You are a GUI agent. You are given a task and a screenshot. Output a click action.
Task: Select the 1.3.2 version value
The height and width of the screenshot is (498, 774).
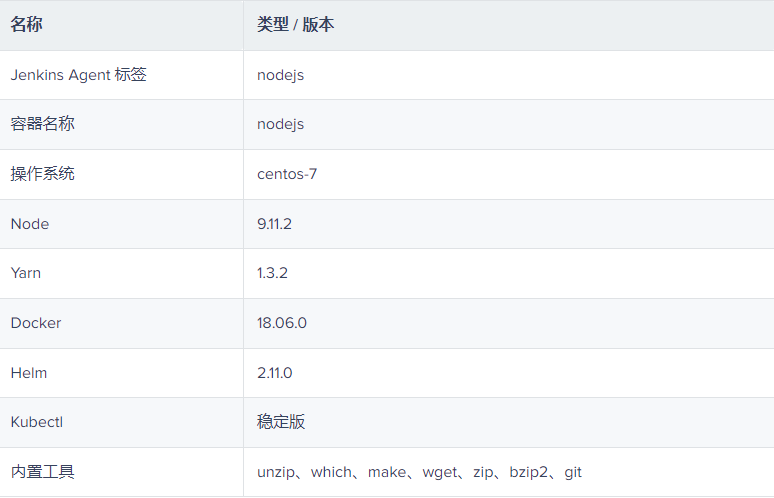click(272, 273)
